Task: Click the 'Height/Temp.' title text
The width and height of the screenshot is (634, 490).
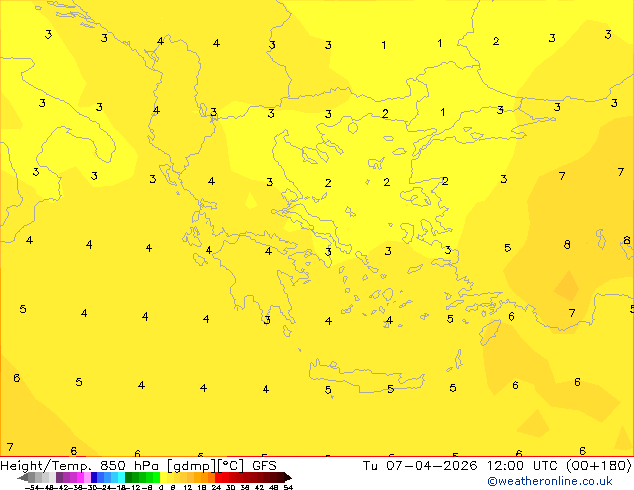Action: click(x=46, y=466)
